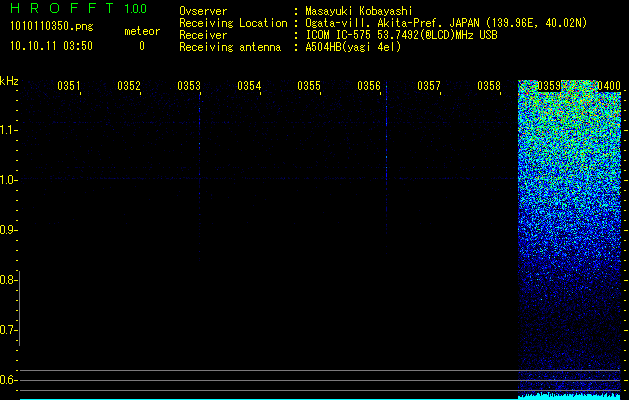The image size is (629, 400).
Task: Click the 0.8 kHz axis label
Action: [x=8, y=280]
